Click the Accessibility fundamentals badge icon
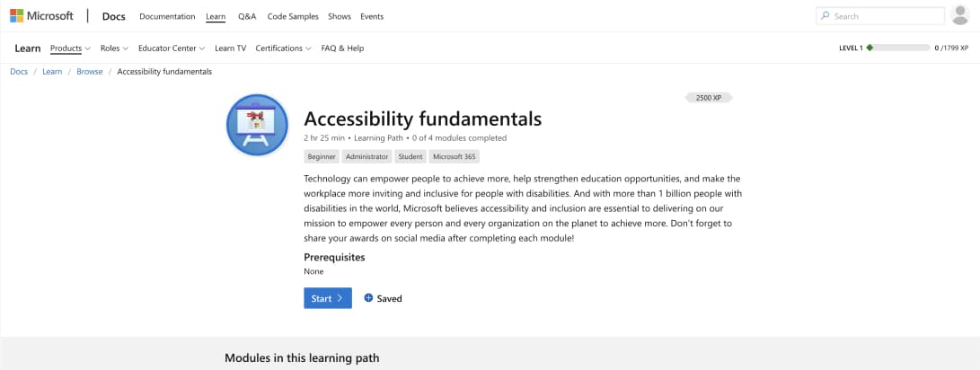The height and width of the screenshot is (370, 980). click(x=257, y=125)
